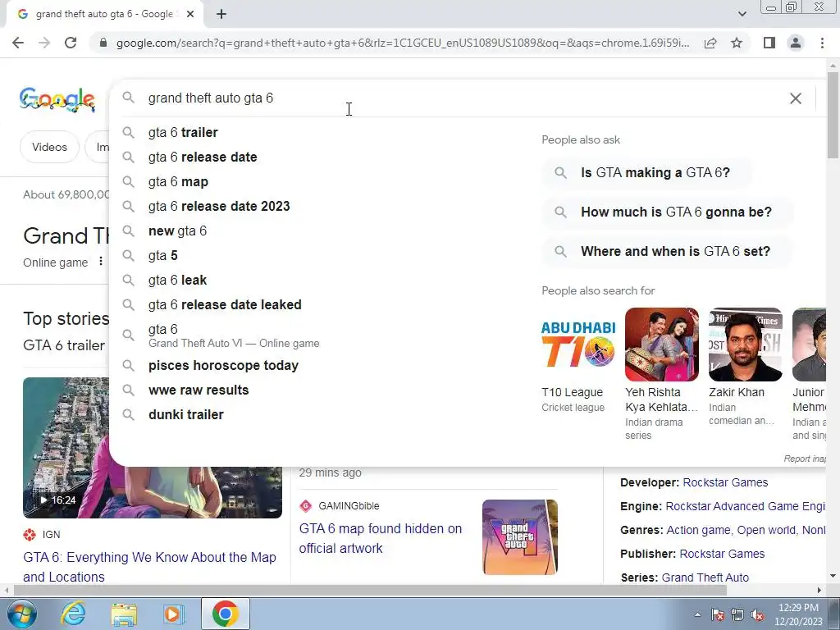This screenshot has width=840, height=630.
Task: Open Windows Media Player in taskbar
Action: click(173, 614)
